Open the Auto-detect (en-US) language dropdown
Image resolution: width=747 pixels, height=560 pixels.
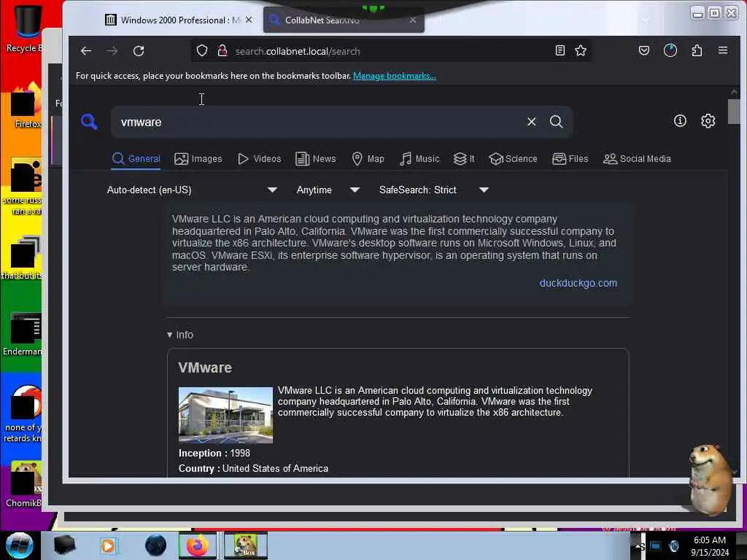tap(192, 190)
